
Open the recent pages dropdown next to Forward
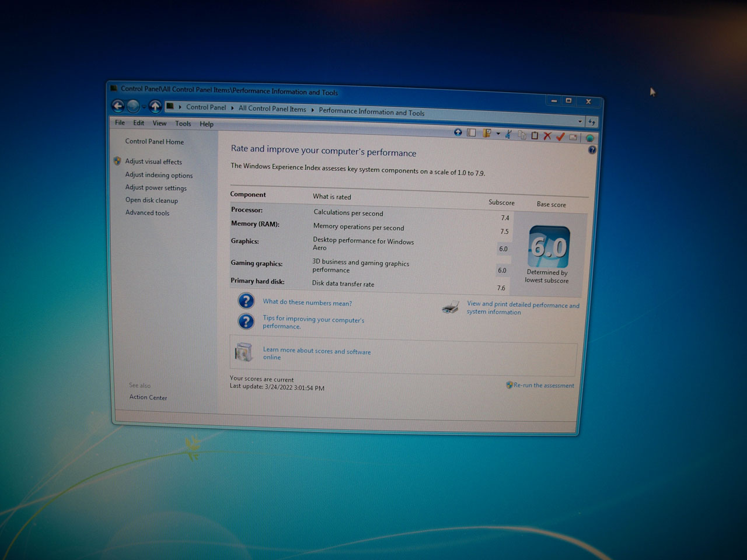[x=144, y=107]
